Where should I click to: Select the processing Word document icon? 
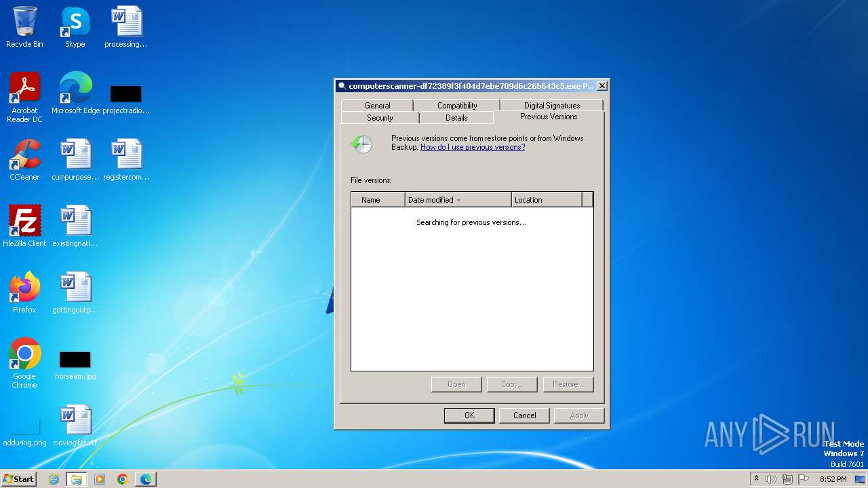tap(126, 27)
